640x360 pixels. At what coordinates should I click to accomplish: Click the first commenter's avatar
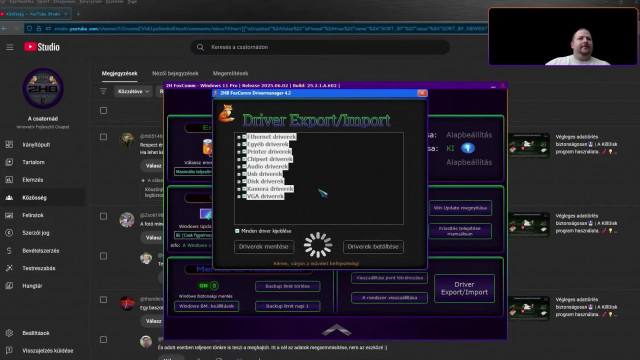127,140
